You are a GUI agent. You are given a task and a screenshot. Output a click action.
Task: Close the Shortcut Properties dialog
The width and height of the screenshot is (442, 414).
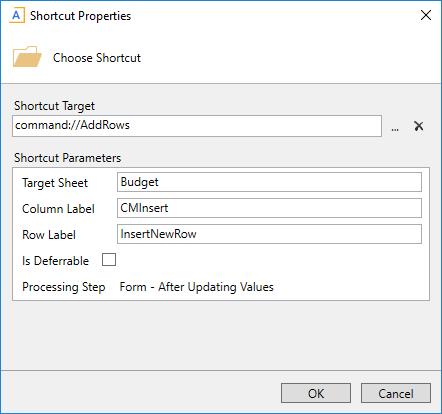(x=426, y=15)
